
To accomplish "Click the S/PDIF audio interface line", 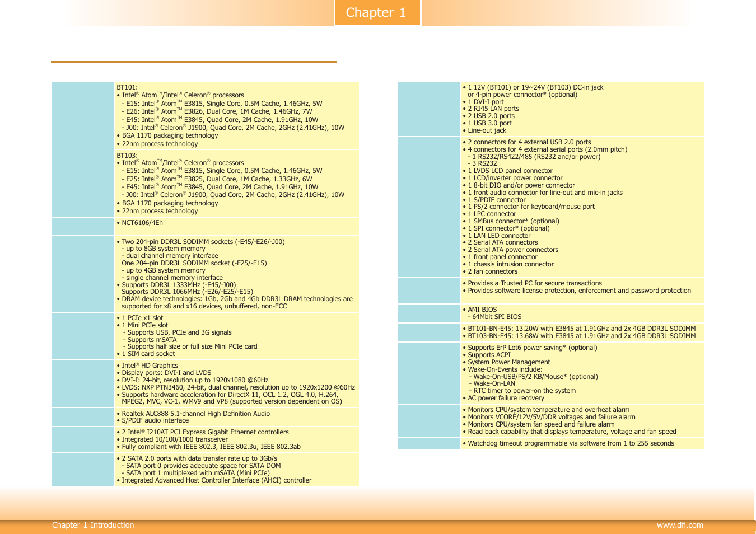I will click(x=152, y=420).
